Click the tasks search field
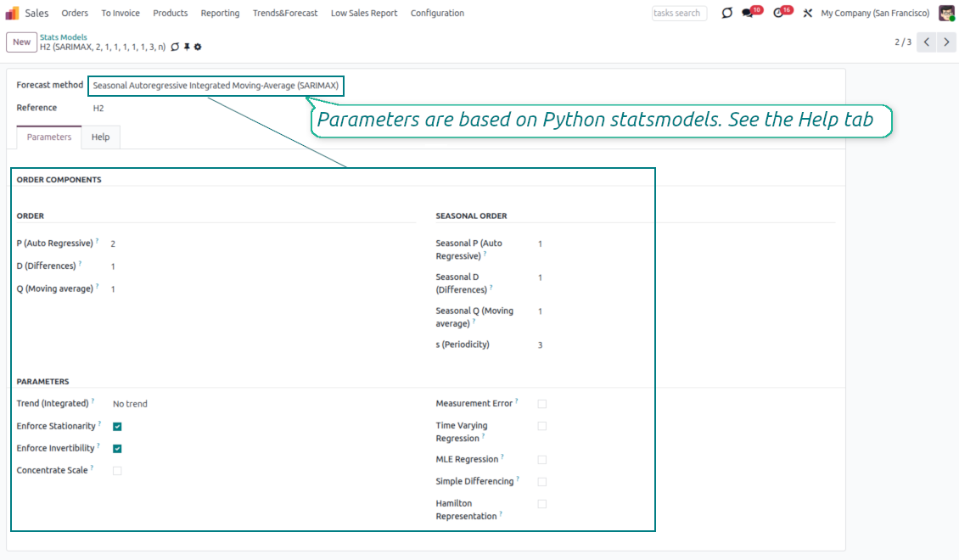 click(x=679, y=13)
